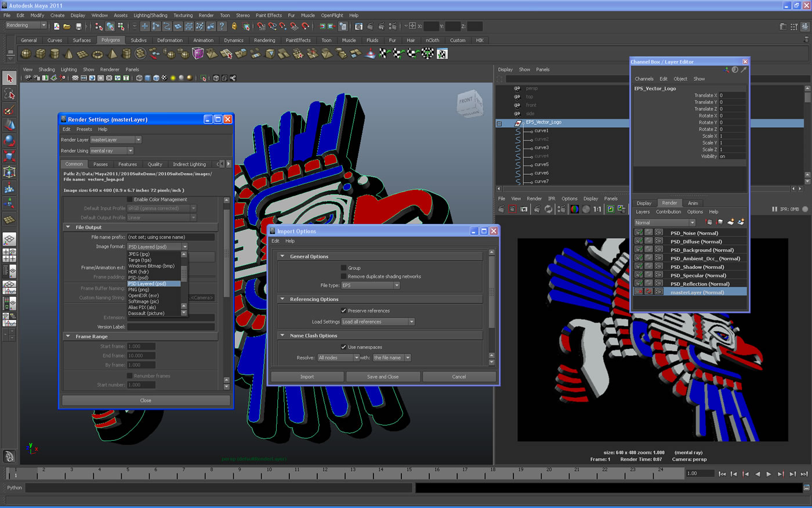Uncheck Use namespaces
812x508 pixels.
(343, 347)
